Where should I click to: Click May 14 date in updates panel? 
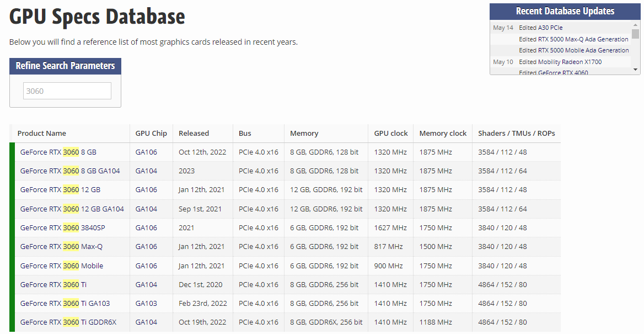[x=503, y=28]
